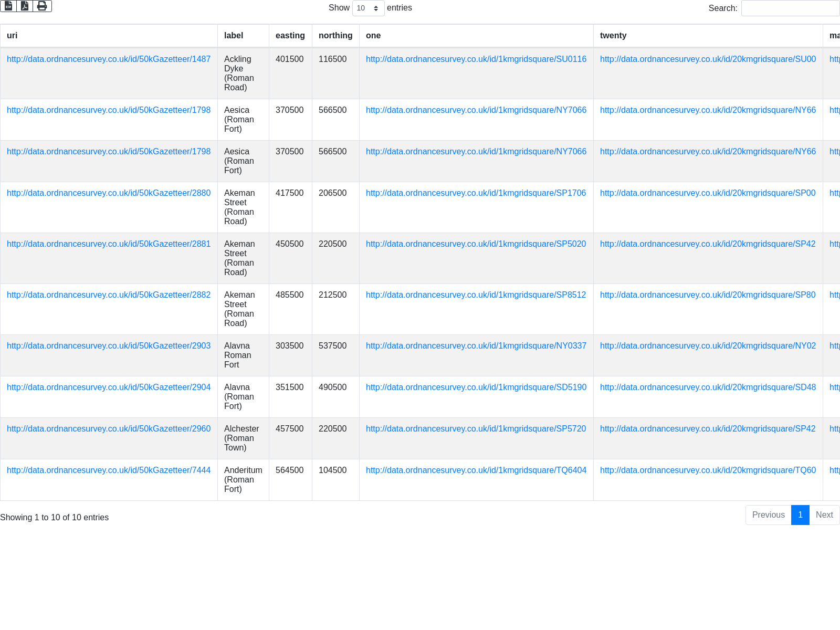Go to the Next page

(x=824, y=515)
